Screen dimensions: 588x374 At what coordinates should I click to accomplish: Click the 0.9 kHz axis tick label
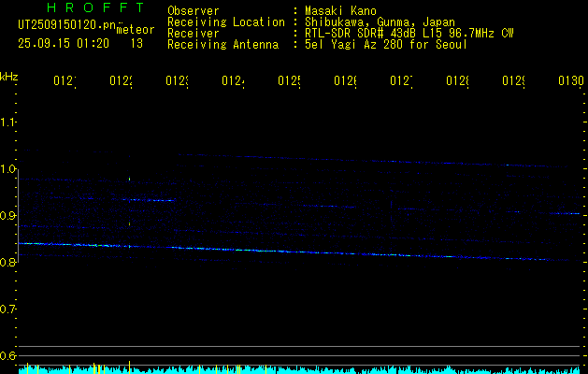pos(7,216)
